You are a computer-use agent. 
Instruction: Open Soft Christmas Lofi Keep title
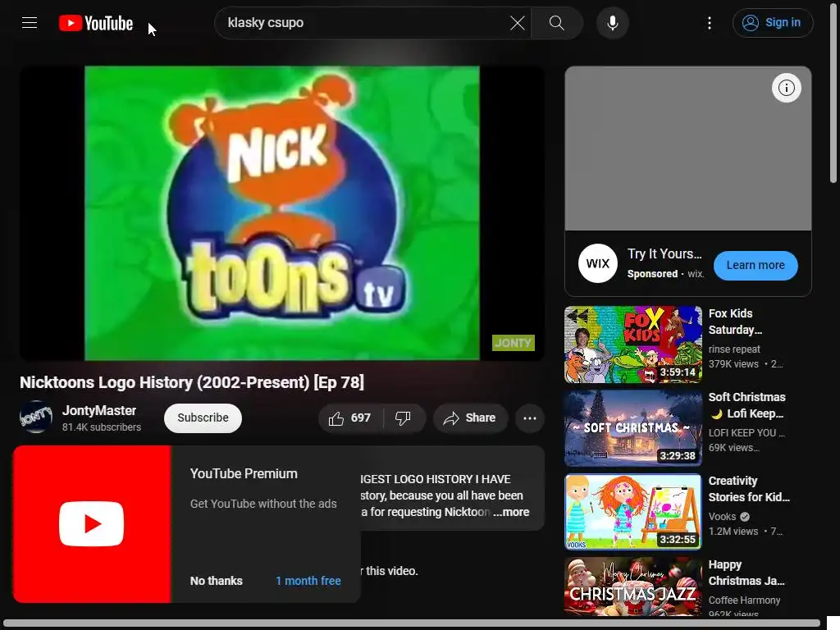[746, 405]
